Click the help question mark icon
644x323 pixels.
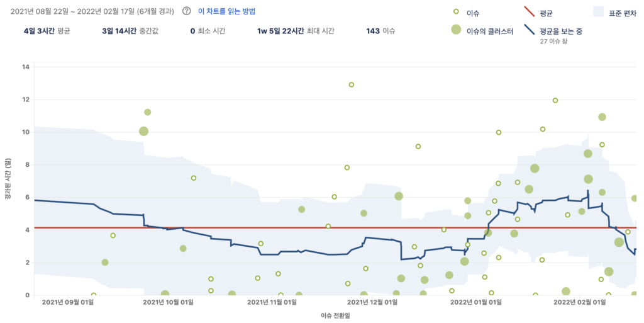point(186,11)
